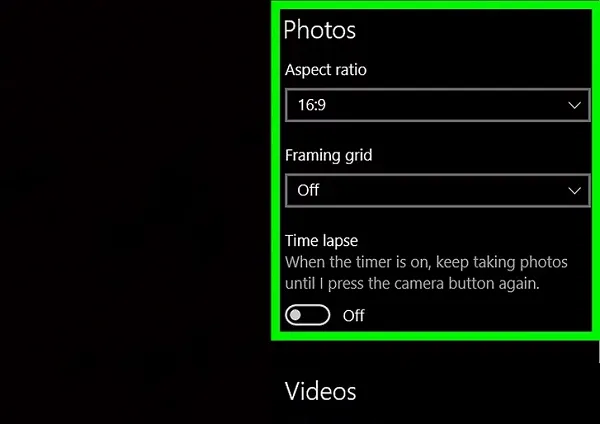Click the settings scrollbar at the right edge
Image resolution: width=600 pixels, height=424 pixels.
coord(599,351)
